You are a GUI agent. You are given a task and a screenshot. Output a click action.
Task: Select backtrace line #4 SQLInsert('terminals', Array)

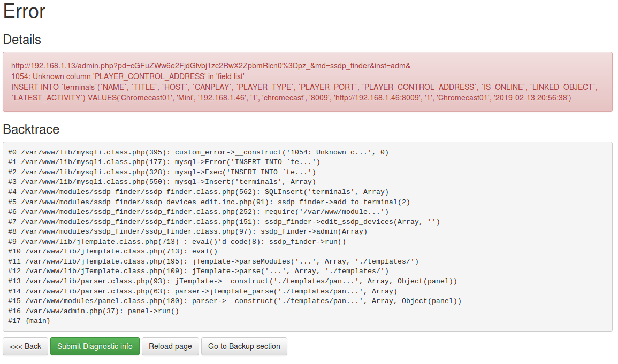pos(199,192)
